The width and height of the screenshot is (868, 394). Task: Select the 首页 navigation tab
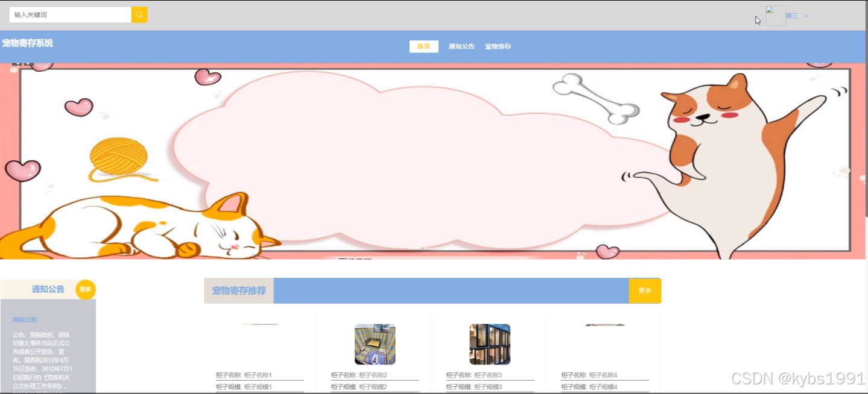423,46
